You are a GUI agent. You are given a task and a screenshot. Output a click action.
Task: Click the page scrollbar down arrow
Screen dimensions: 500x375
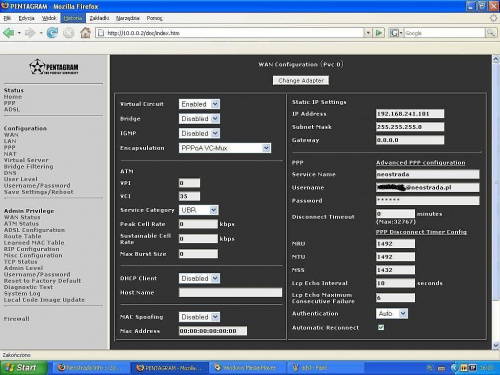[x=496, y=345]
